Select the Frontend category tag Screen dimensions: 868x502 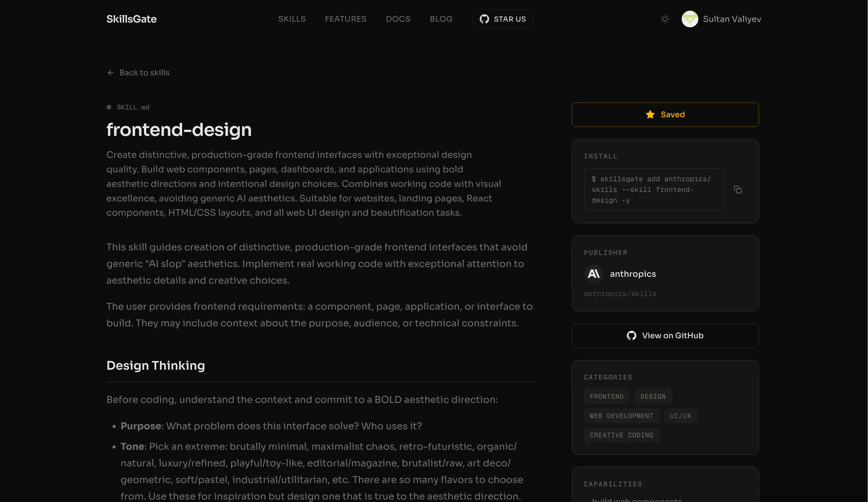[607, 397]
